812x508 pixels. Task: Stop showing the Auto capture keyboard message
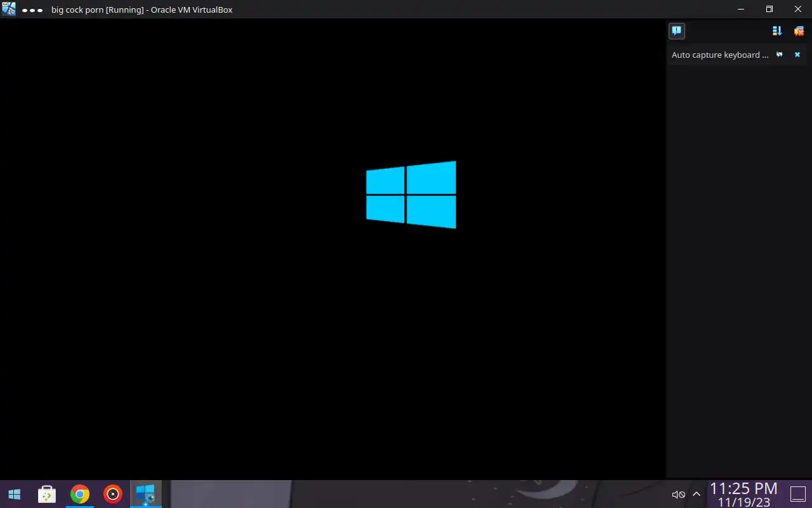(780, 55)
